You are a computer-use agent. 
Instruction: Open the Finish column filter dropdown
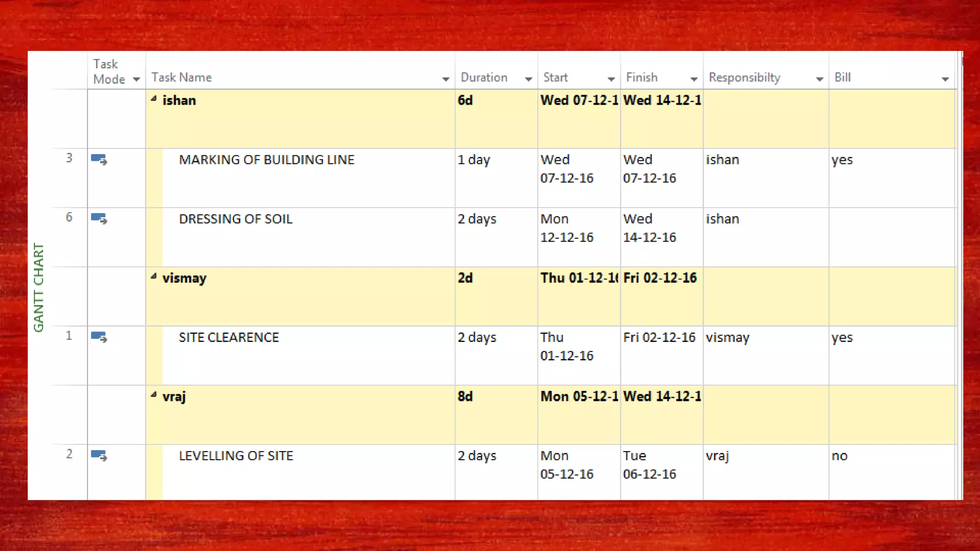coord(694,79)
